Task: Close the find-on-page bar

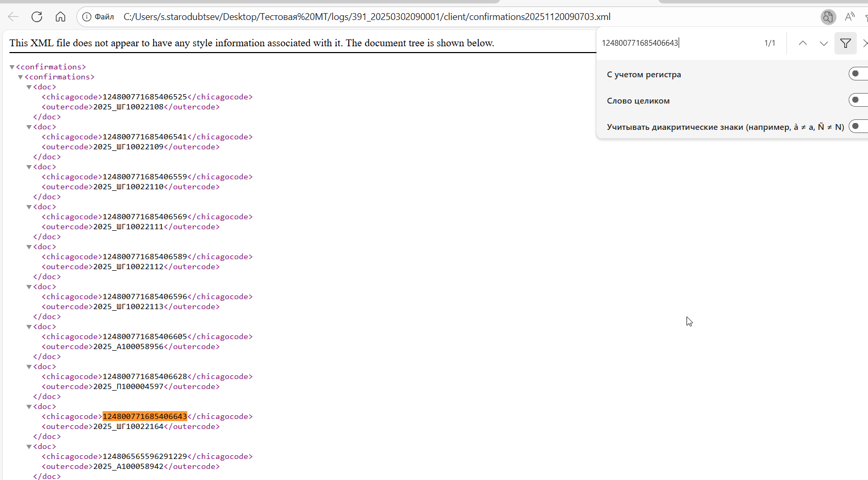Action: 865,43
